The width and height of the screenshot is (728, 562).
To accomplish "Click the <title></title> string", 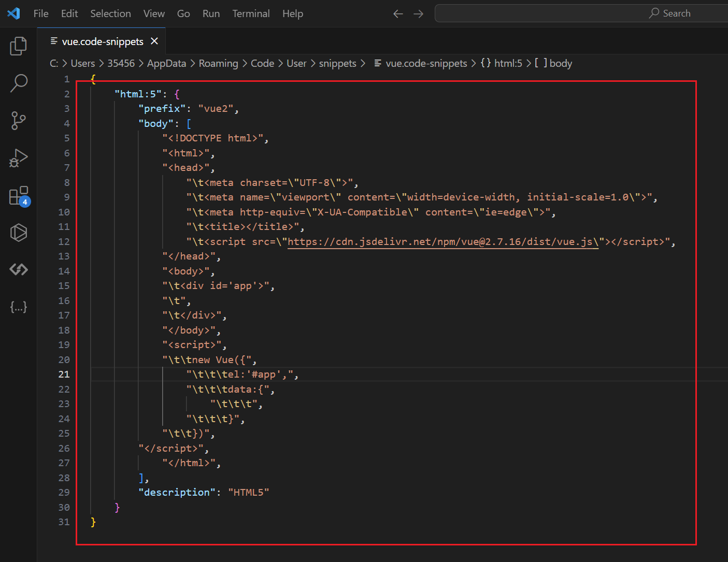I will (x=242, y=226).
